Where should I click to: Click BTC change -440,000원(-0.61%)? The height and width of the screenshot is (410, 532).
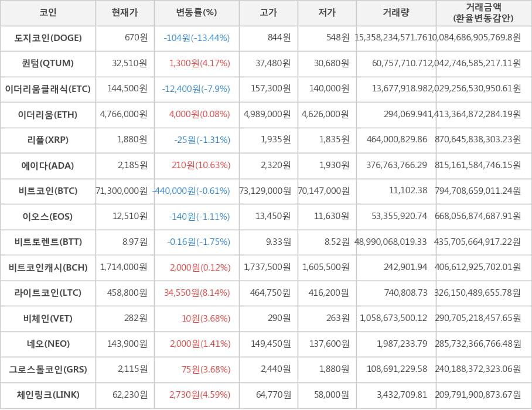click(x=192, y=191)
